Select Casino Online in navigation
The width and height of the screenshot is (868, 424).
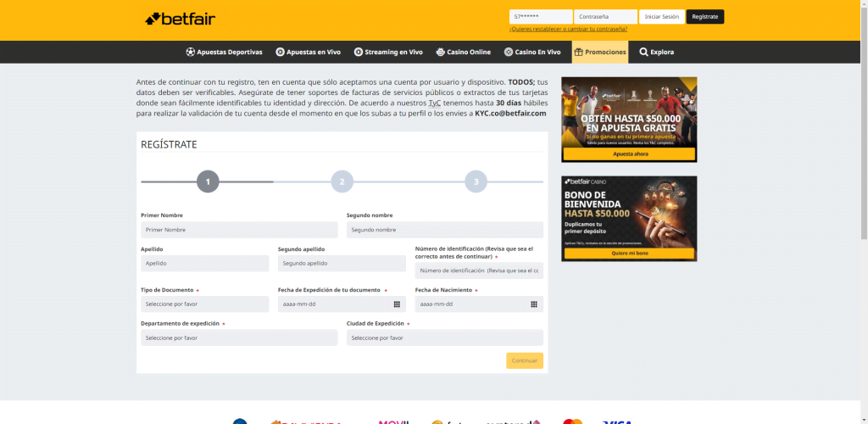(x=464, y=52)
